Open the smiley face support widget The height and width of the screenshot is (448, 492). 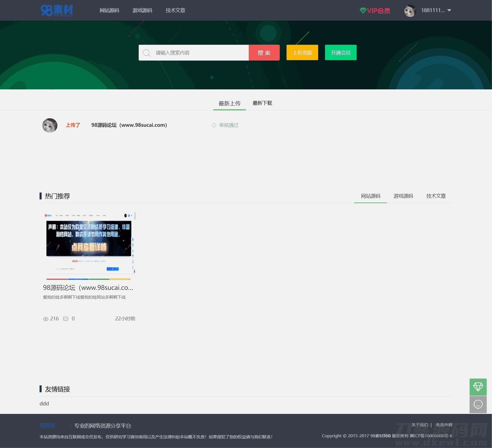click(x=478, y=404)
